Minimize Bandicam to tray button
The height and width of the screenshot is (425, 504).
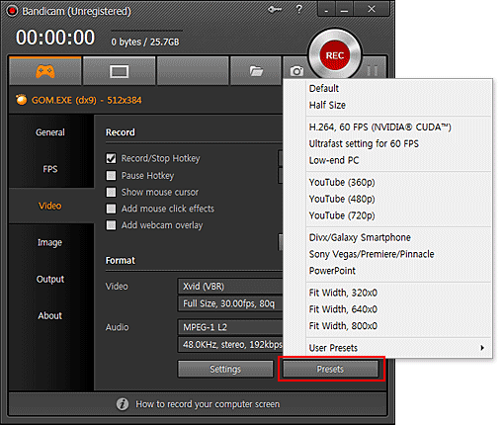tap(326, 10)
